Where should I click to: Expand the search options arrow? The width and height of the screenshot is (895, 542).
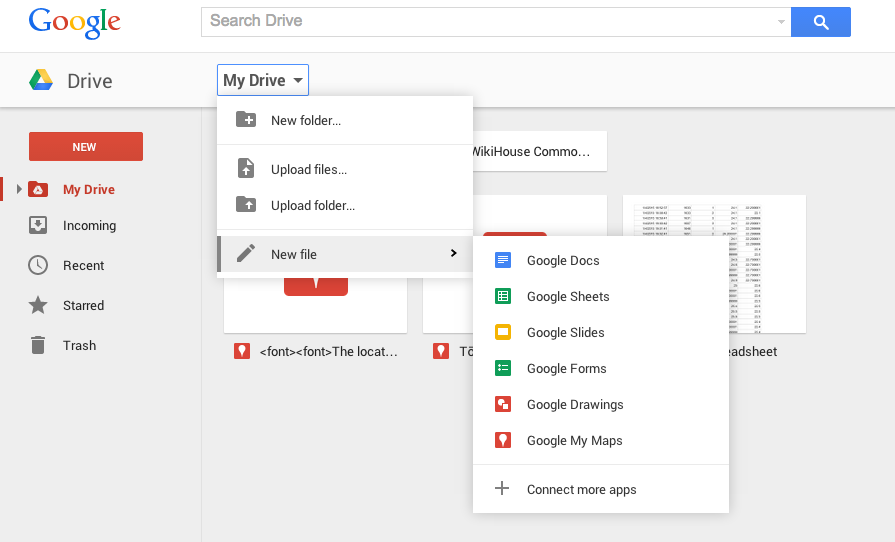coord(781,22)
